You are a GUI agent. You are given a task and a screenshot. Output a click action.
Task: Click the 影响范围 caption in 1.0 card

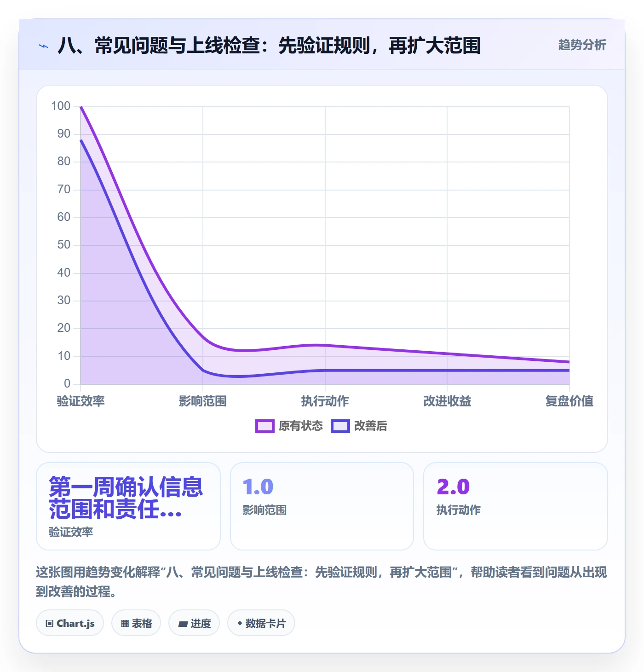(264, 510)
